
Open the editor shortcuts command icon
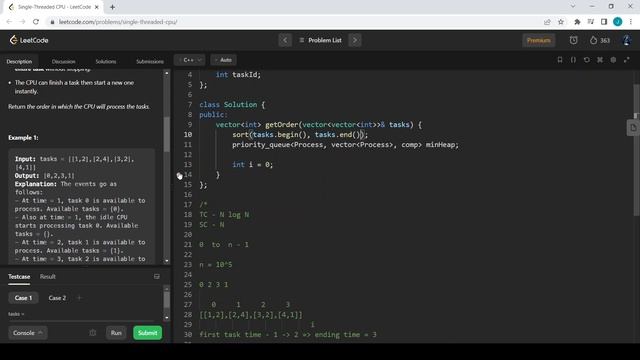pos(600,60)
